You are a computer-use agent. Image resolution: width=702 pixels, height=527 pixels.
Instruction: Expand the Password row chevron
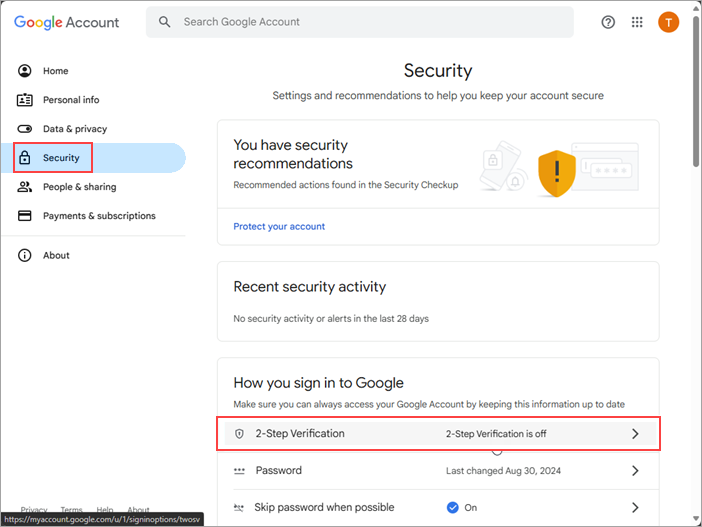pos(634,471)
